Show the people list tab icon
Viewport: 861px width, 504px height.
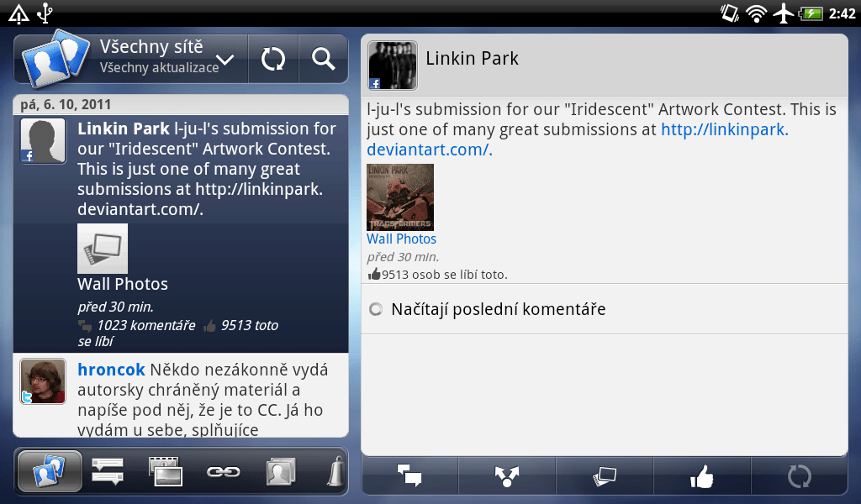tap(281, 471)
